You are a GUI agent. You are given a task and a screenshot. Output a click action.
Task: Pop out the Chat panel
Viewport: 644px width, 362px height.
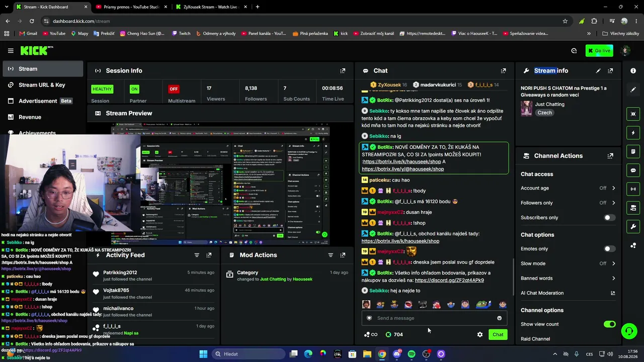(503, 71)
